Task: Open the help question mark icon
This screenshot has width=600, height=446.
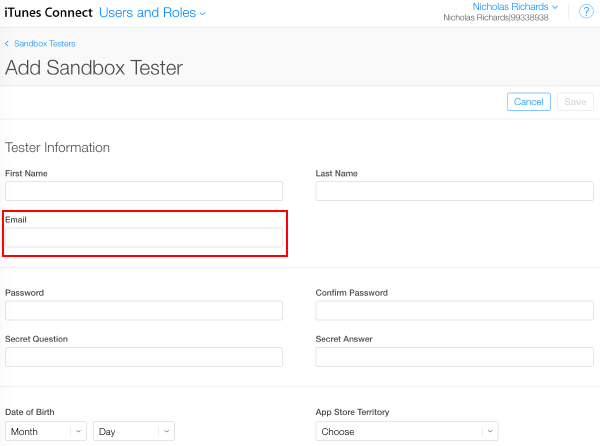Action: tap(586, 12)
